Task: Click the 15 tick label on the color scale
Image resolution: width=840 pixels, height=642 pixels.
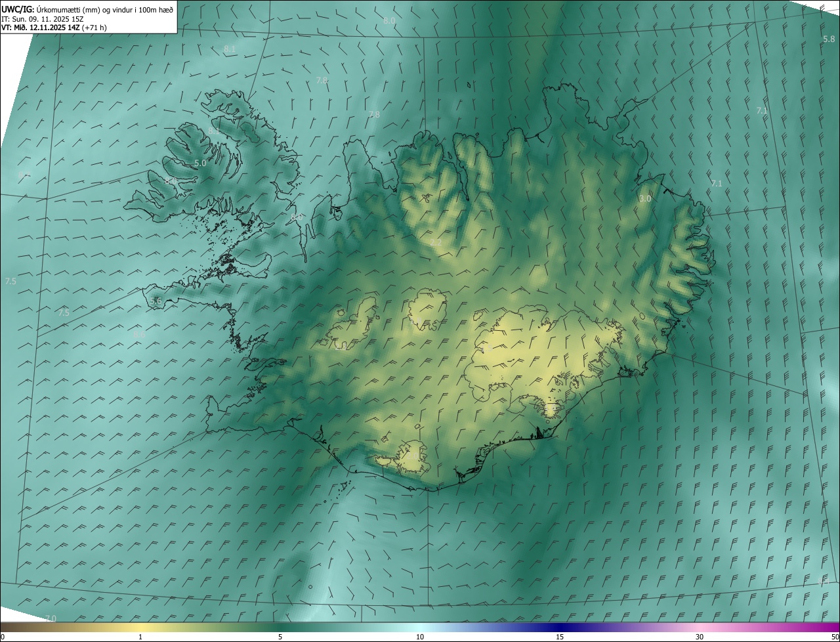Action: [560, 637]
